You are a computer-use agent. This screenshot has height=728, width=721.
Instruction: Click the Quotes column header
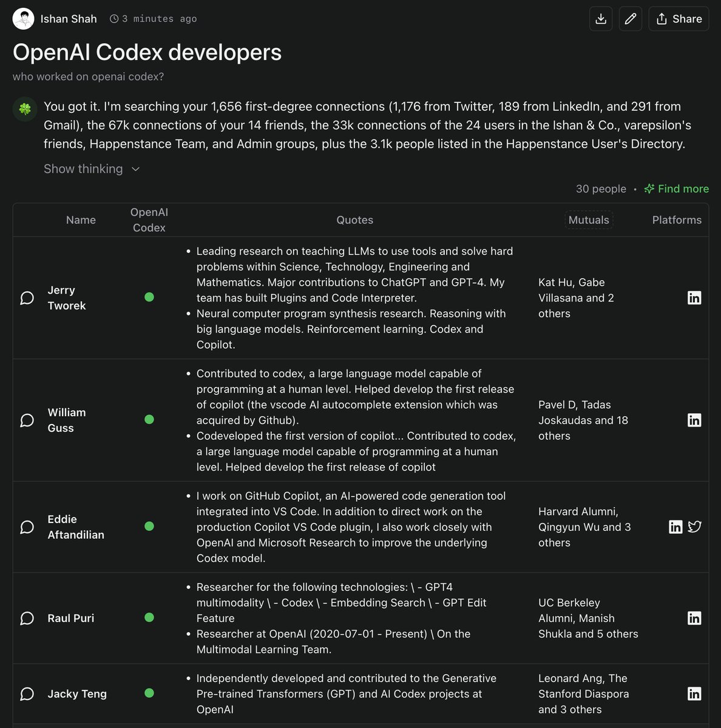(x=355, y=220)
